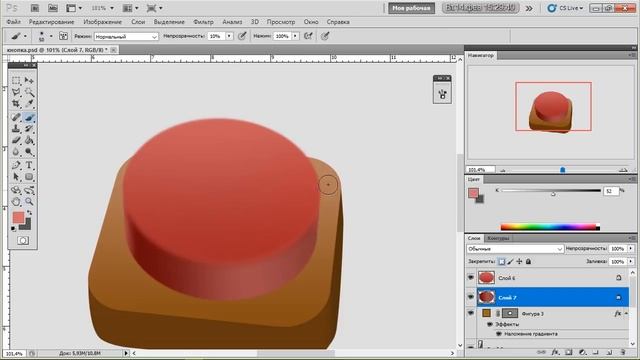Hide the Фигура 3 layer
Viewport: 640px width, 360px height.
coord(471,313)
